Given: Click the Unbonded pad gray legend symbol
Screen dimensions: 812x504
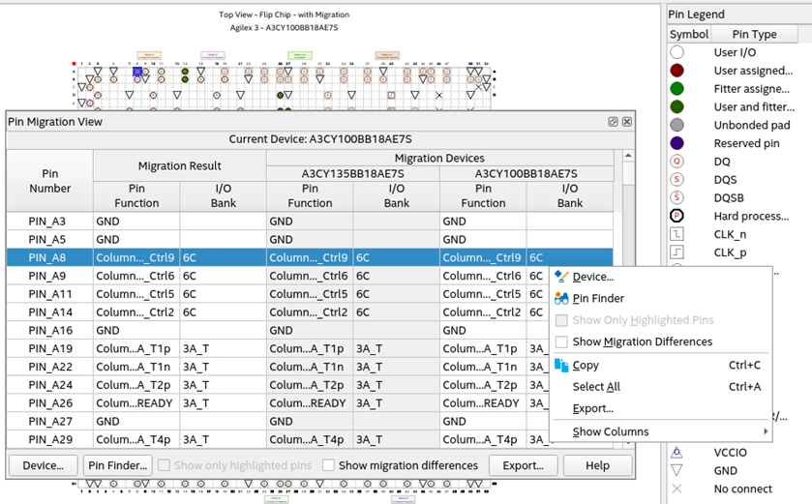Looking at the screenshot, I should tap(677, 125).
